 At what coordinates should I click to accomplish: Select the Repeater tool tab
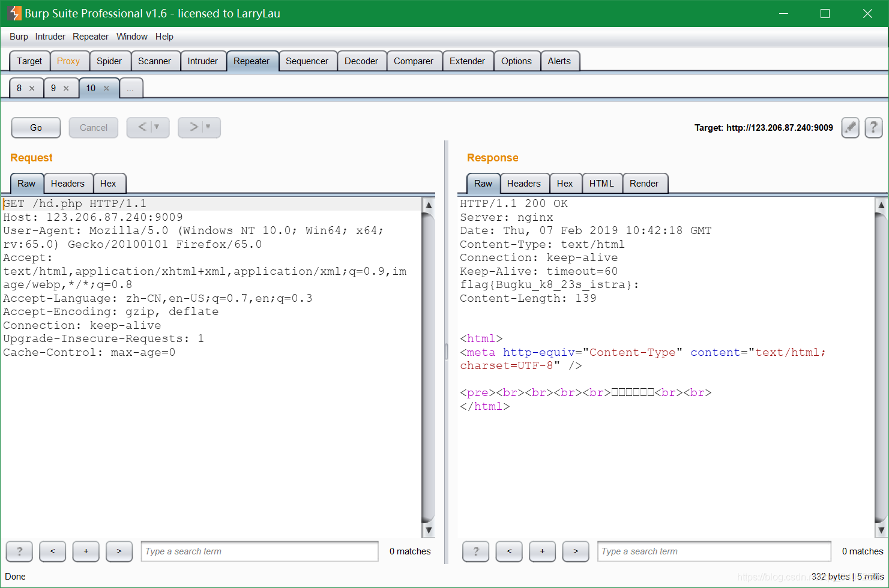tap(252, 61)
